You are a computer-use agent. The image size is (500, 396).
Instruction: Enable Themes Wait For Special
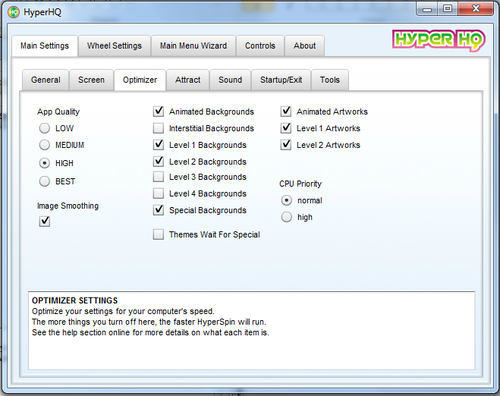coord(158,235)
